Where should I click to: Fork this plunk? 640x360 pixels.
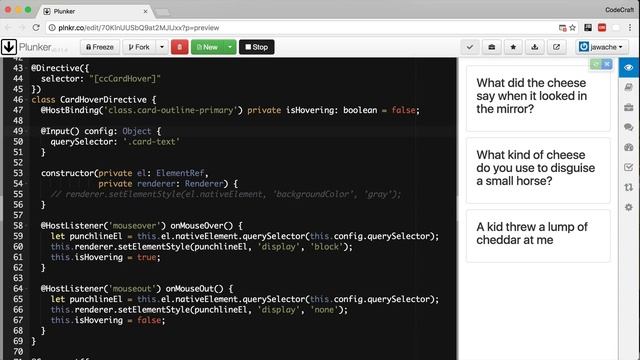[139, 47]
